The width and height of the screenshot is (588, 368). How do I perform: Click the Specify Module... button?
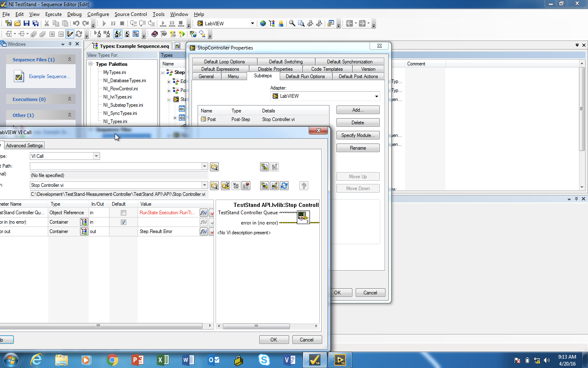pyautogui.click(x=358, y=135)
